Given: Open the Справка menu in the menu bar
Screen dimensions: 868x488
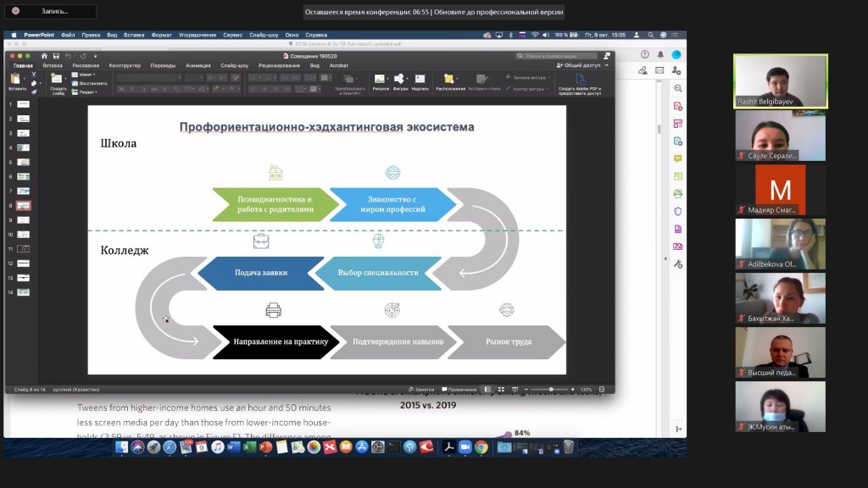Looking at the screenshot, I should pyautogui.click(x=316, y=35).
